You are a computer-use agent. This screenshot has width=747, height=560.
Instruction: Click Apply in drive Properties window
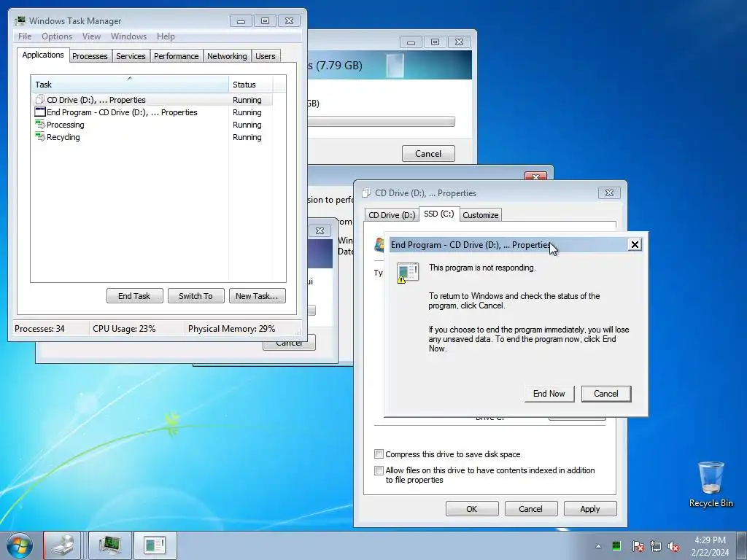tap(589, 508)
